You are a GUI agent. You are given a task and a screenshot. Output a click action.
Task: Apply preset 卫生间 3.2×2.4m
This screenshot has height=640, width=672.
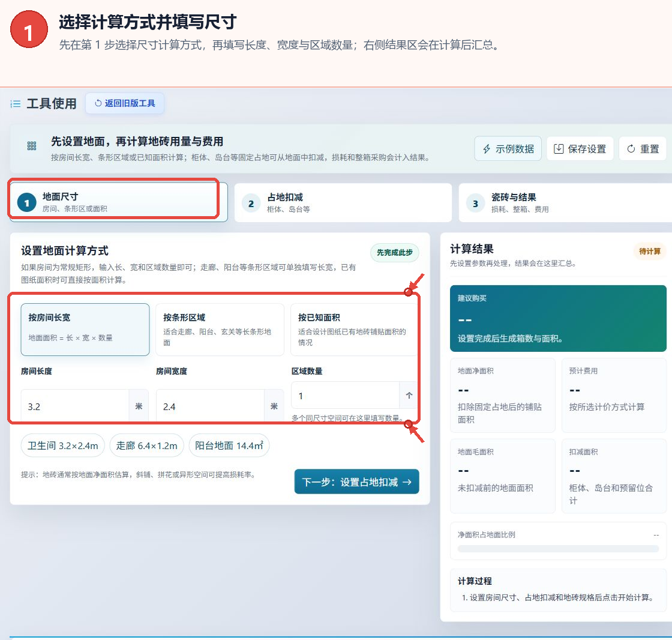point(63,445)
